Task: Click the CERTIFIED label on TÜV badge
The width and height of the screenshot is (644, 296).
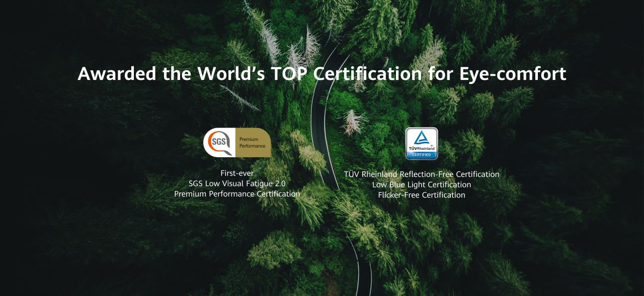Action: (x=422, y=155)
